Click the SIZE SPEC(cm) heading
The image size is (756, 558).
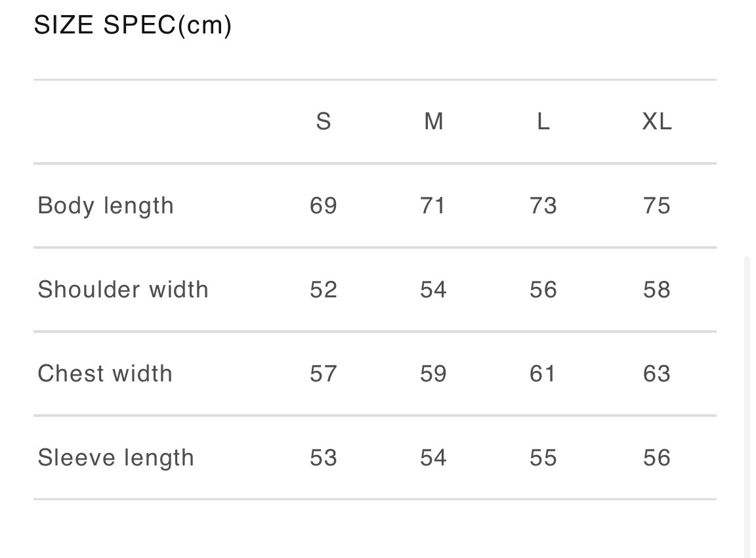click(x=133, y=26)
